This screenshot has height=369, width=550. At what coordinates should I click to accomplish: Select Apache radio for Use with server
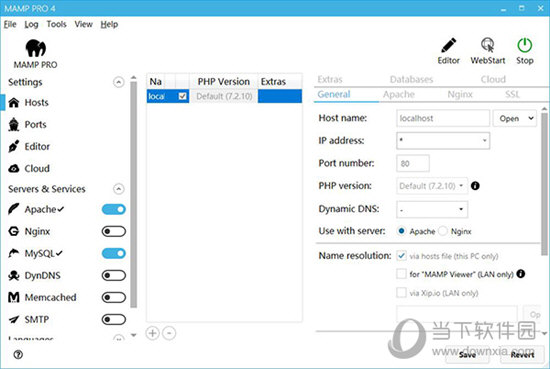[x=401, y=231]
